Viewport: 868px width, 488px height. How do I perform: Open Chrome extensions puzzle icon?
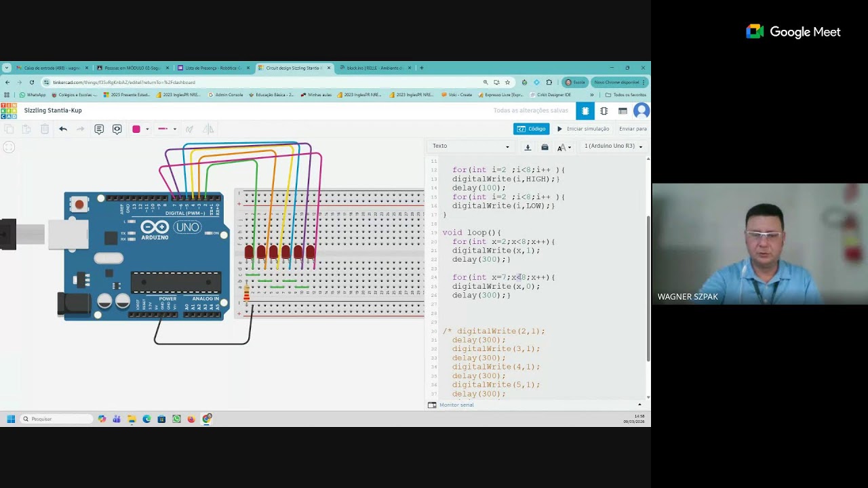(549, 82)
